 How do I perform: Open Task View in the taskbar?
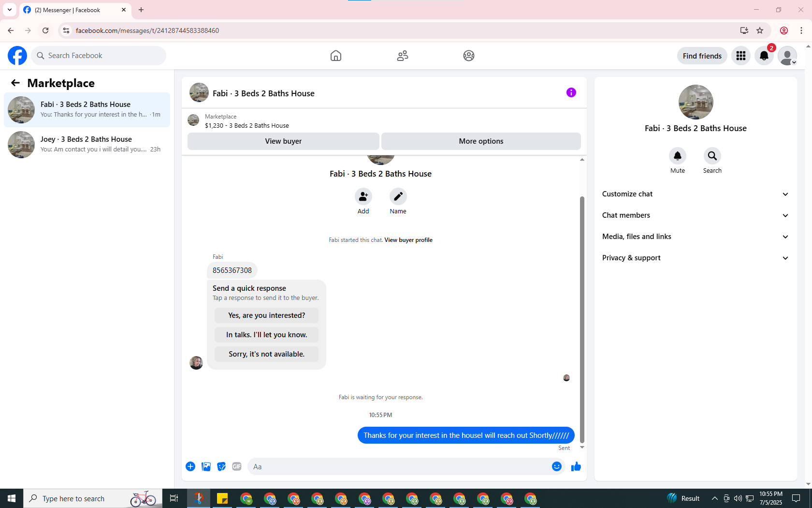click(x=174, y=498)
